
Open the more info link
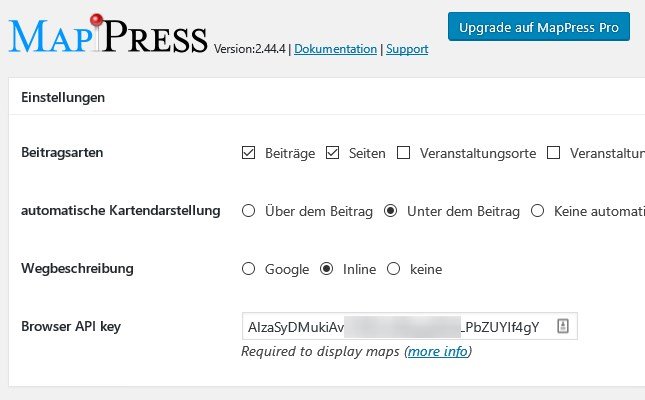click(438, 351)
